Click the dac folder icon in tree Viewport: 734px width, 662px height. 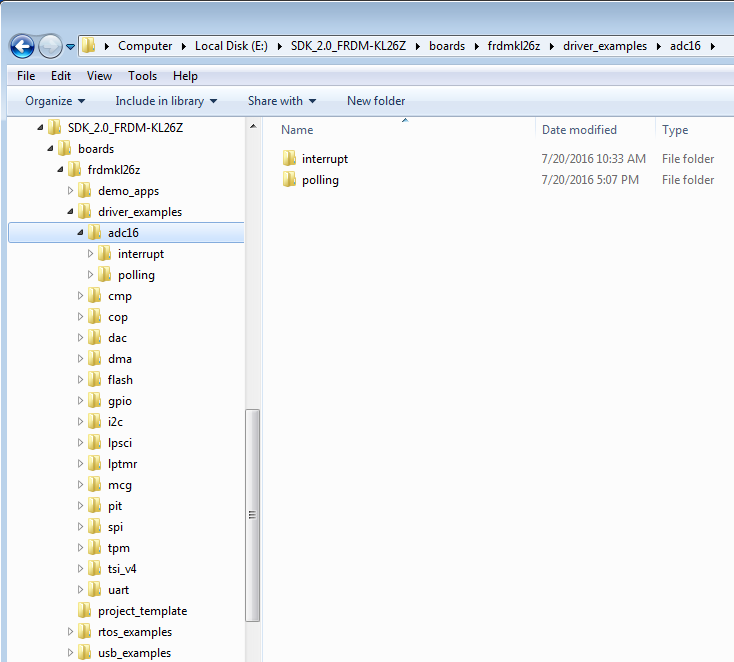(x=95, y=338)
